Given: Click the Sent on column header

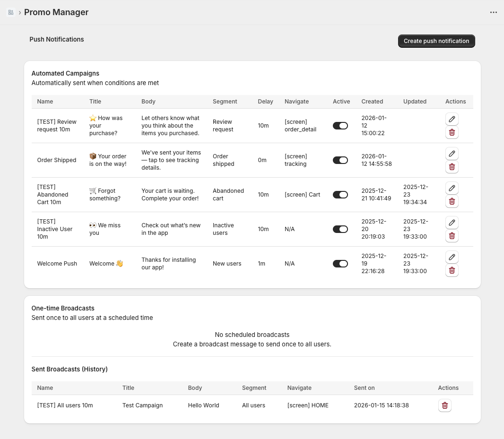Looking at the screenshot, I should coord(364,388).
